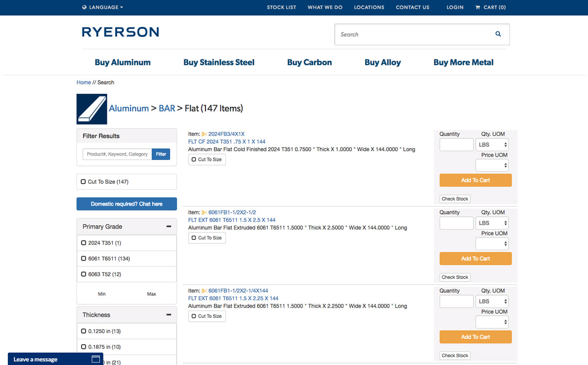Click the blue Filter button
Viewport: 588px width, 365px height.
pyautogui.click(x=161, y=154)
